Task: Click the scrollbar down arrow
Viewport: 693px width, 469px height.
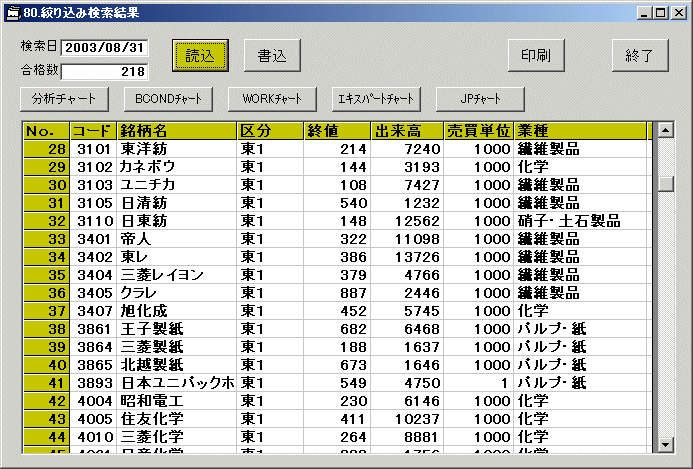Action: coord(665,444)
